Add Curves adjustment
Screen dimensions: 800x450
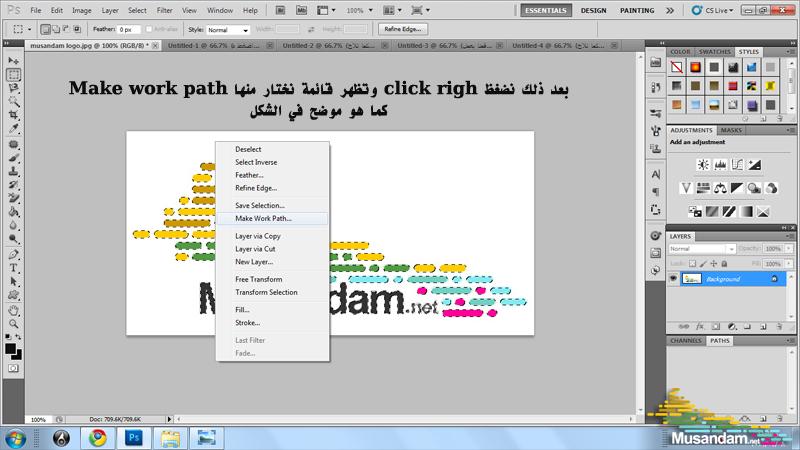(x=737, y=164)
